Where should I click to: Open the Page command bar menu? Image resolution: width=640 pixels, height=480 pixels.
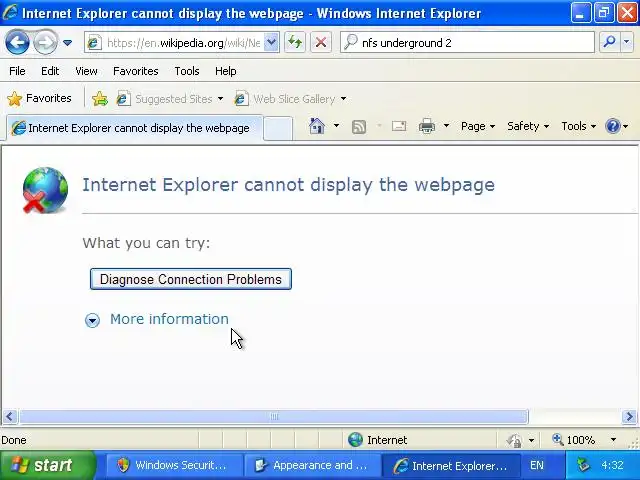478,126
